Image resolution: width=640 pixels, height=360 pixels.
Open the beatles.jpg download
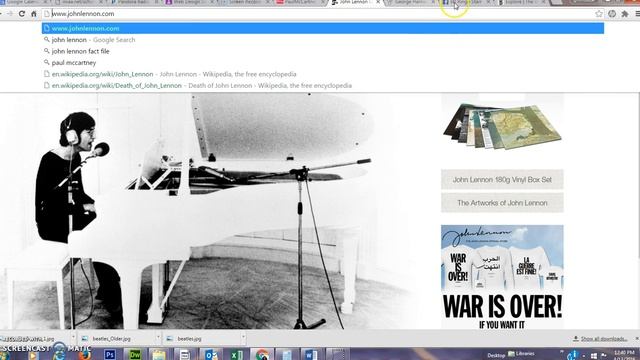tap(189, 339)
